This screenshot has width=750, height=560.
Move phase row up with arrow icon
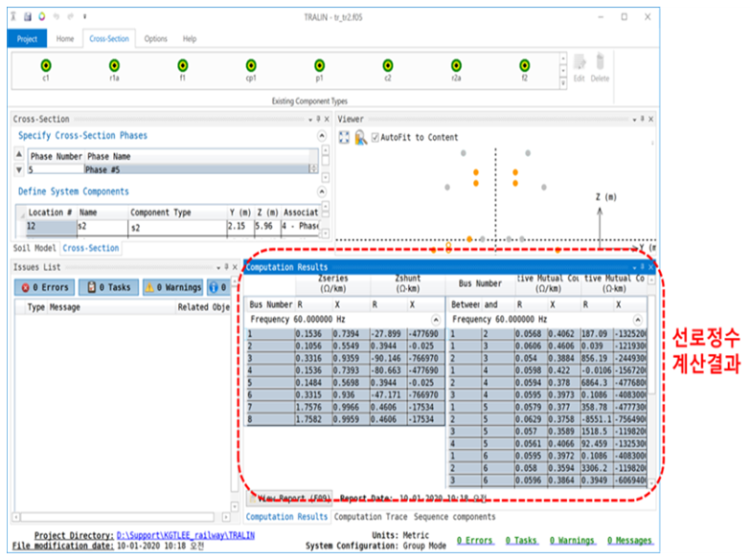click(x=19, y=154)
